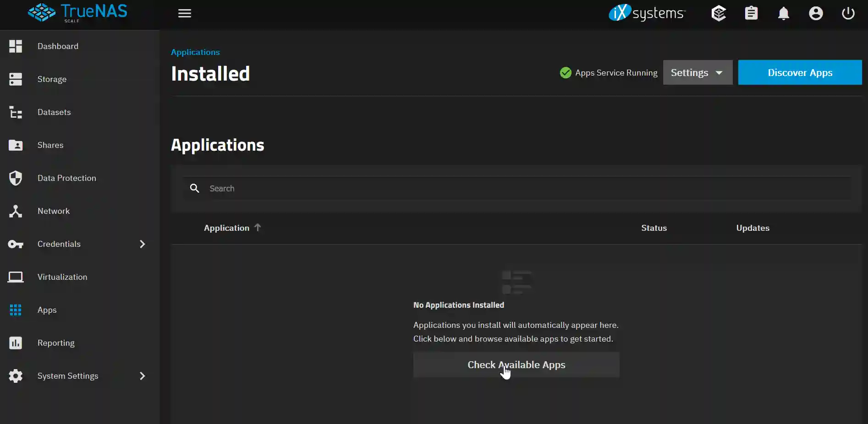This screenshot has height=424, width=868.
Task: Navigate to the Dashboard via sidebar icon
Action: click(x=16, y=46)
